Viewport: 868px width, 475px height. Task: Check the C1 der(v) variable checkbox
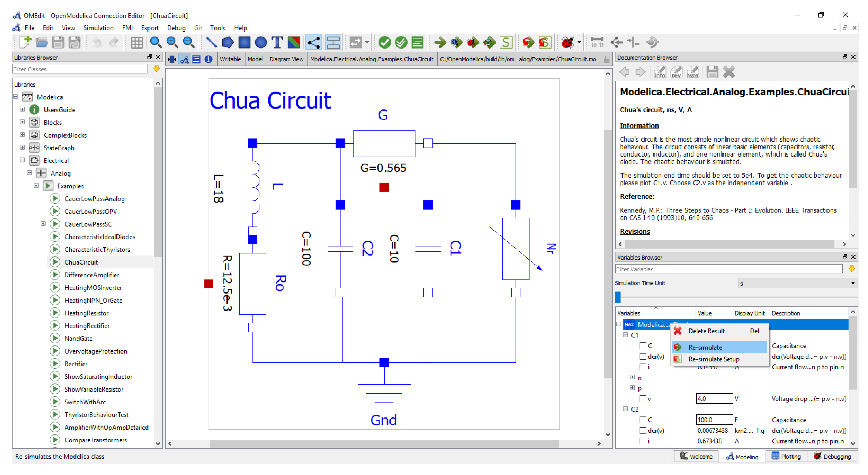point(643,356)
